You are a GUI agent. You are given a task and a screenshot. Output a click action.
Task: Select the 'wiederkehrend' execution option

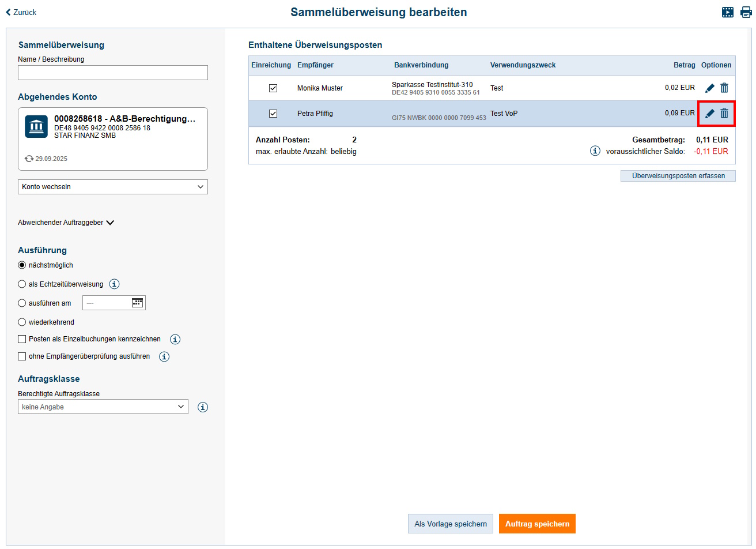point(22,322)
